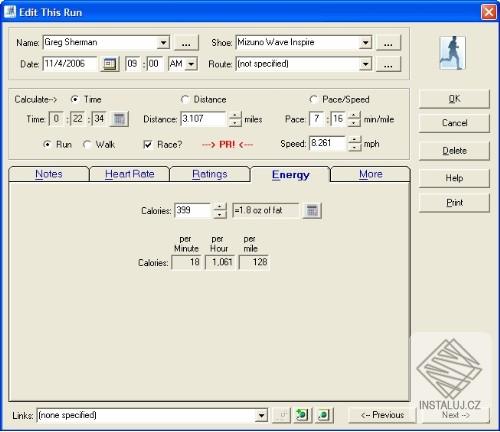Click the hour field showing 09

(132, 64)
